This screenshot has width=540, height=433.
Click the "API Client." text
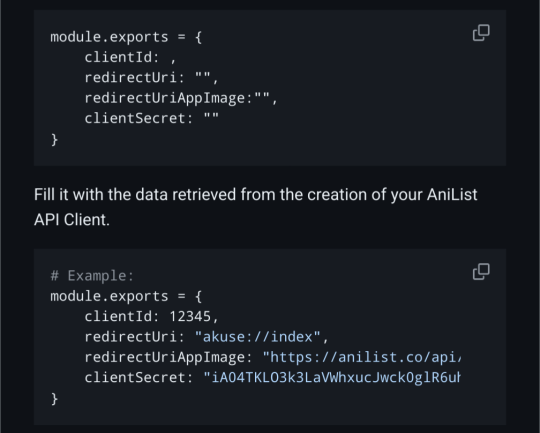pyautogui.click(x=72, y=220)
